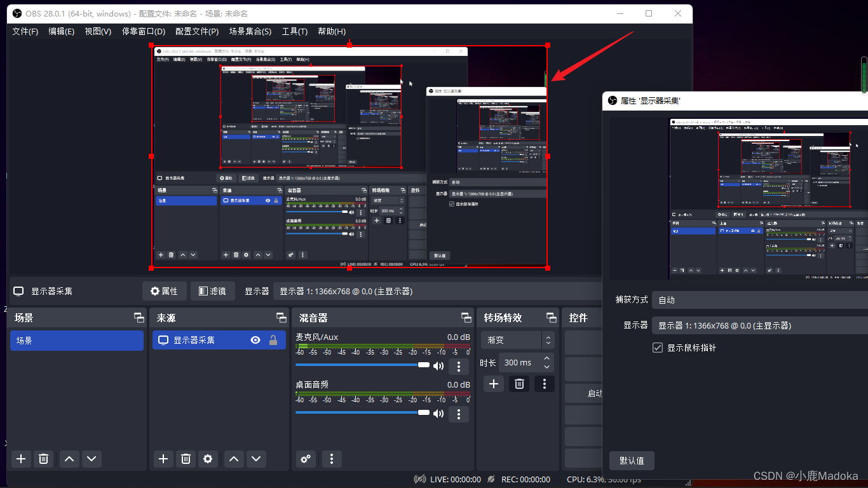Click 默认值 button in properties dialog
The width and height of the screenshot is (868, 488).
click(632, 461)
